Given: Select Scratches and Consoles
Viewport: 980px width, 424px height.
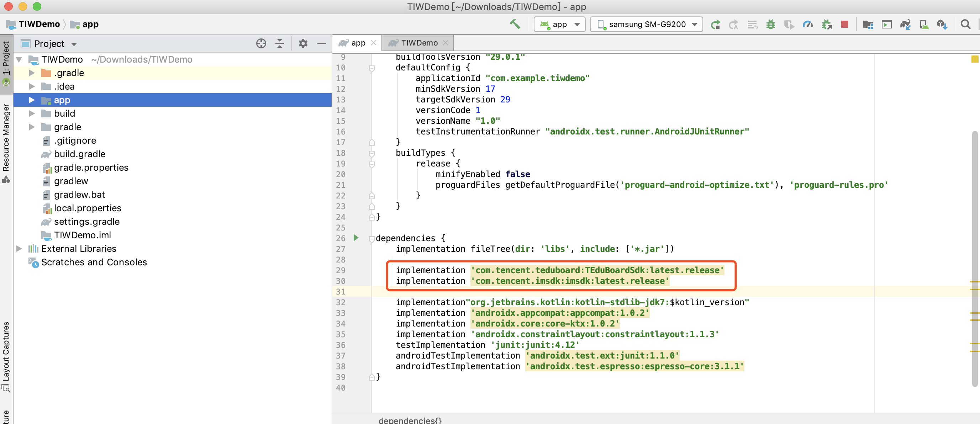Looking at the screenshot, I should pyautogui.click(x=94, y=263).
